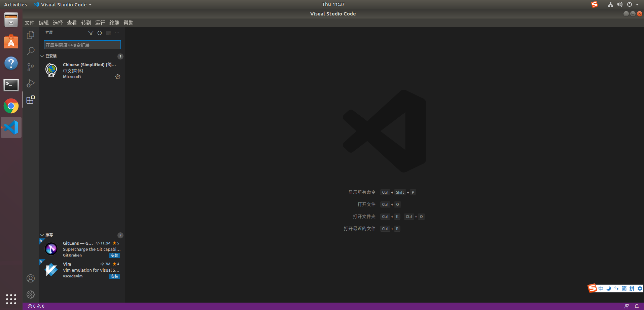Open the Manage gear in activity bar
Image resolution: width=644 pixels, height=310 pixels.
[x=31, y=295]
